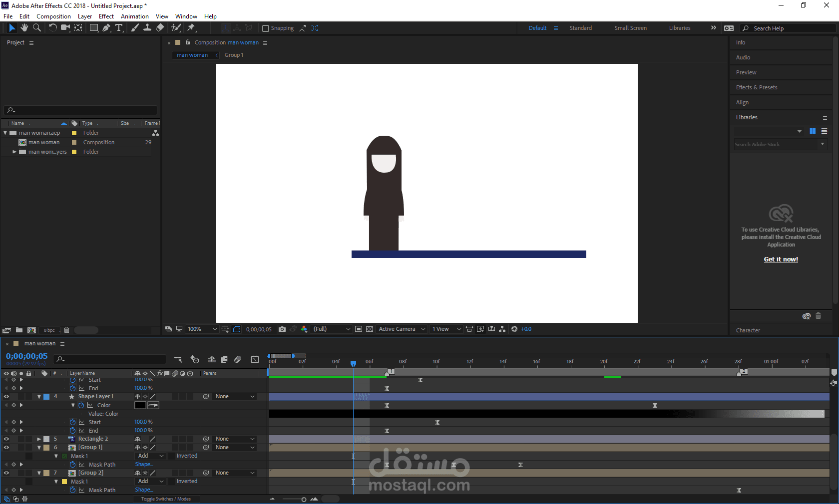Screen dimensions: 839x504
Task: Open the Graph Editor
Action: point(255,359)
